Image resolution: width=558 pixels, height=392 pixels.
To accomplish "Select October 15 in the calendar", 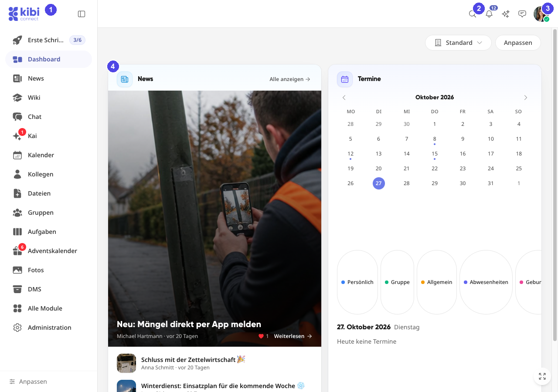I will click(435, 154).
